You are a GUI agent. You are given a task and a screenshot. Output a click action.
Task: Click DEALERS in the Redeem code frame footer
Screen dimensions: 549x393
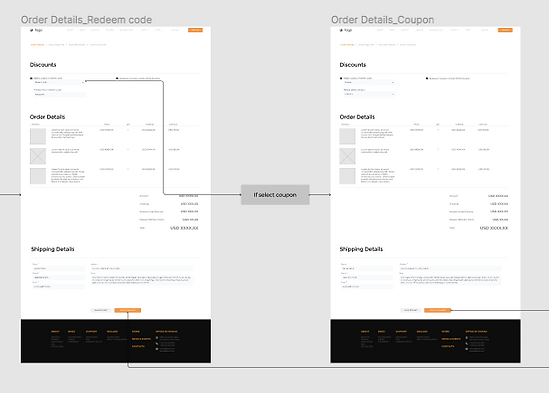click(112, 331)
